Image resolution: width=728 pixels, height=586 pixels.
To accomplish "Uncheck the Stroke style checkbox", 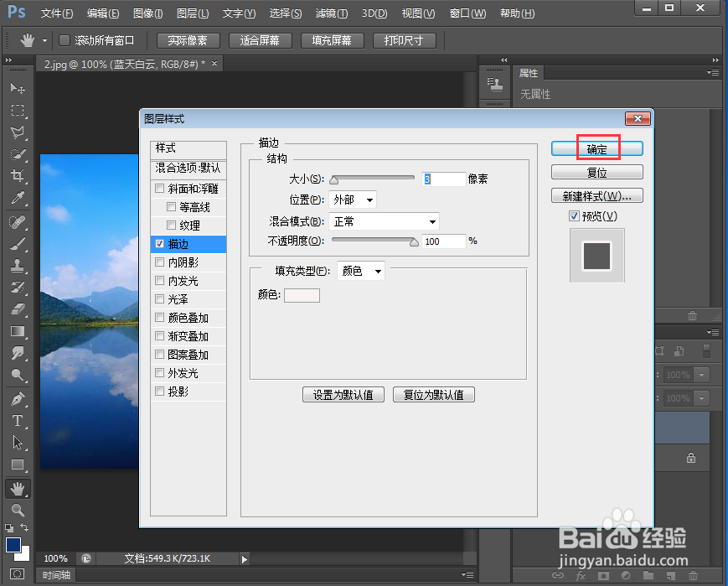I will 160,243.
